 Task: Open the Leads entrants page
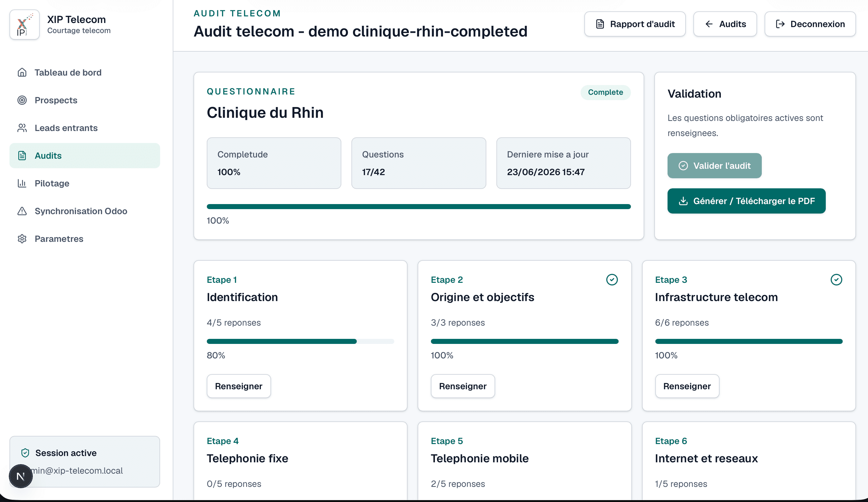tap(85, 128)
